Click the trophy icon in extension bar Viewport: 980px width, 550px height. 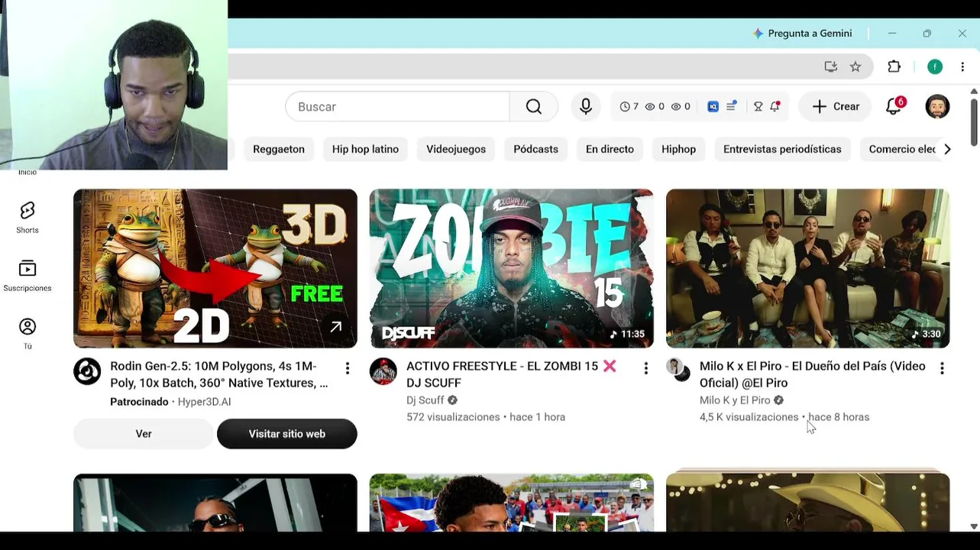click(x=758, y=107)
